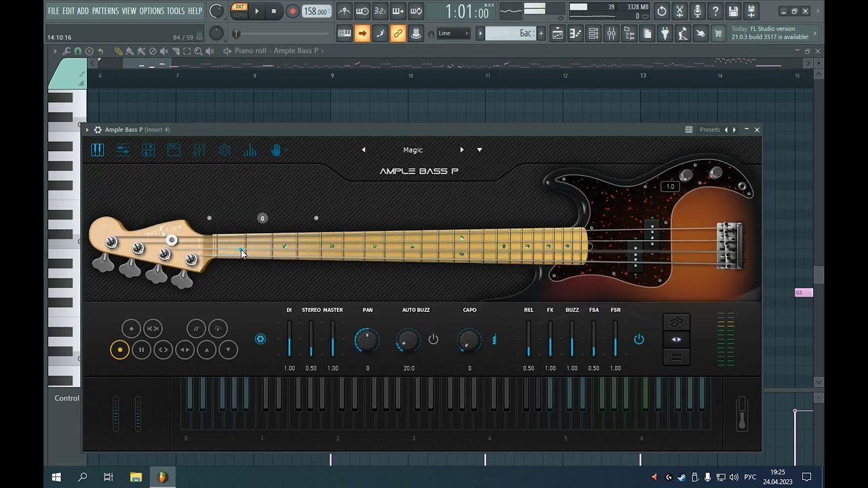Screen dimensions: 868x488
Task: Open the TOOLS menu
Action: click(176, 11)
